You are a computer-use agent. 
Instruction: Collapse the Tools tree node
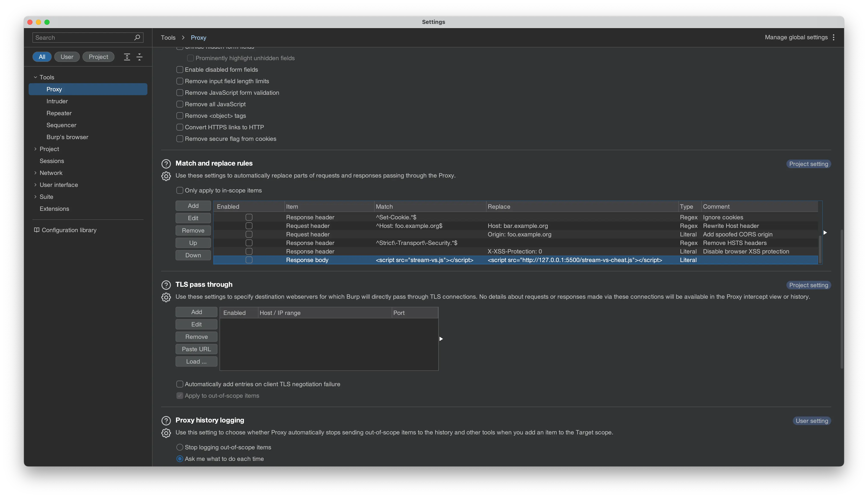[x=35, y=77]
